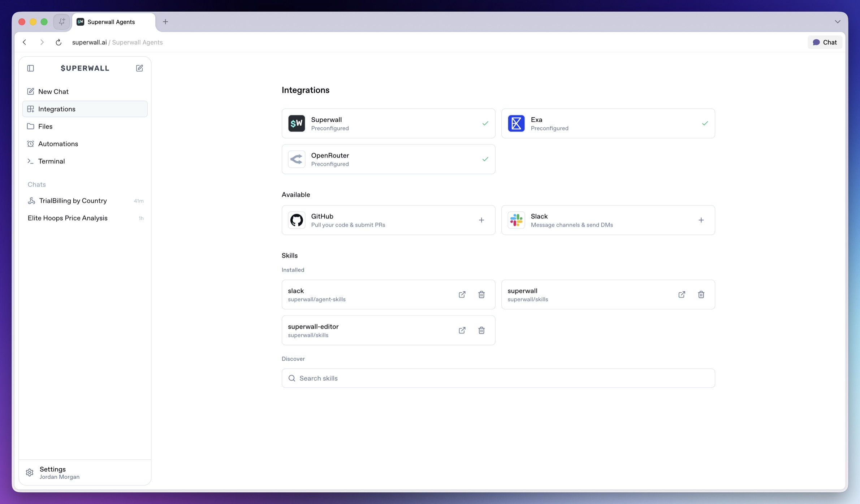Reload the page
860x504 pixels.
59,42
